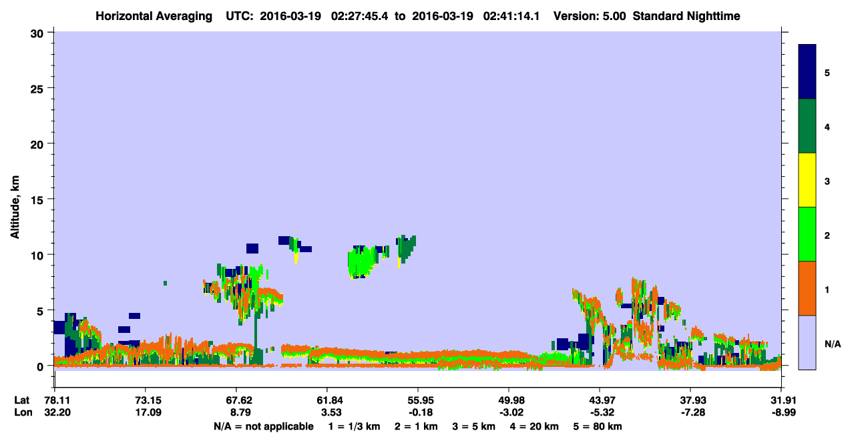Click the dark green colorbar segment labeled 4
The width and height of the screenshot is (868, 445).
click(807, 126)
